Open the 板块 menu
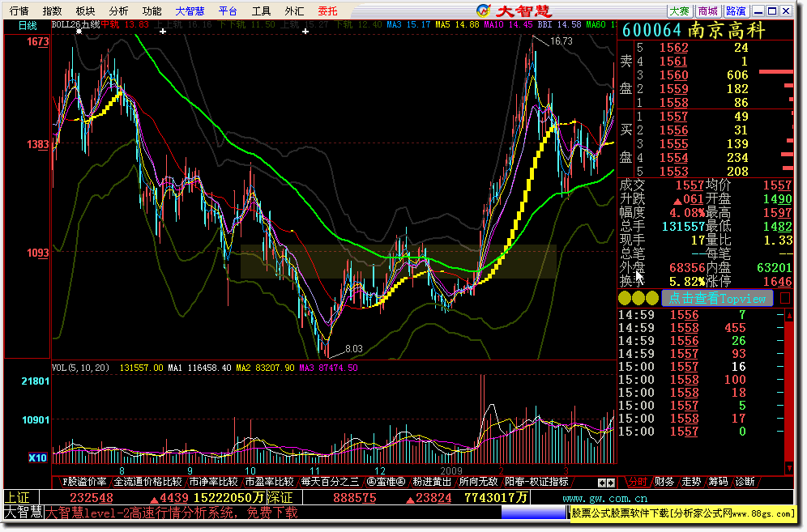Image resolution: width=807 pixels, height=532 pixels. [x=85, y=11]
